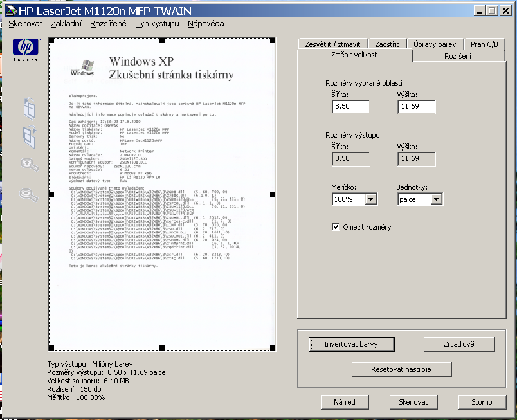Click the 'Typ výstupu: Milióny barev' status text
This screenshot has height=420, width=517.
click(89, 364)
